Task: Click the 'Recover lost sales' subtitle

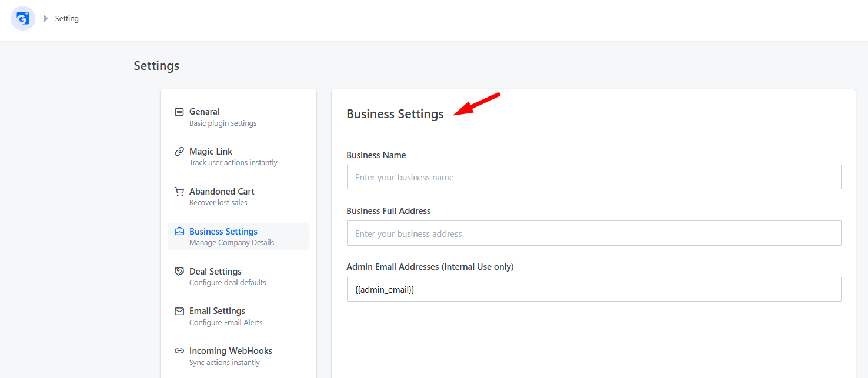Action: (x=218, y=203)
